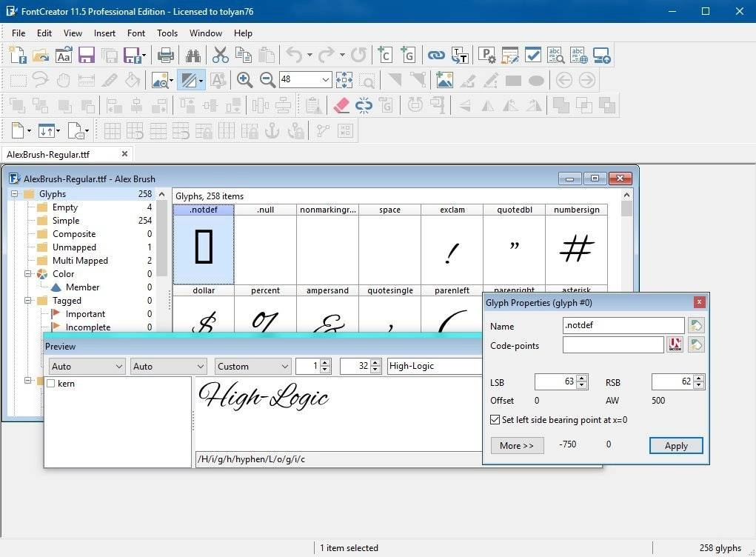Uncheck Set left side bearing point at x=0
This screenshot has height=557, width=756.
coord(495,420)
